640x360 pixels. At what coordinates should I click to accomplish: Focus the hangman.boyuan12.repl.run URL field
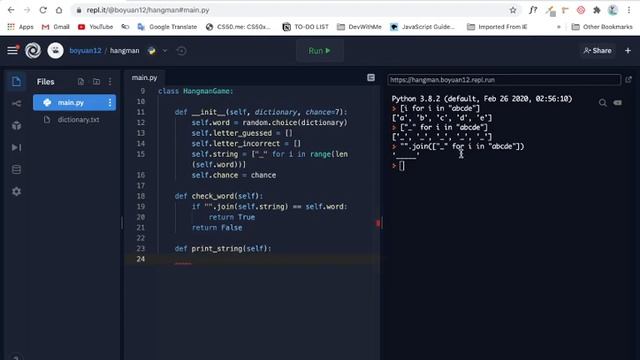[x=504, y=80]
